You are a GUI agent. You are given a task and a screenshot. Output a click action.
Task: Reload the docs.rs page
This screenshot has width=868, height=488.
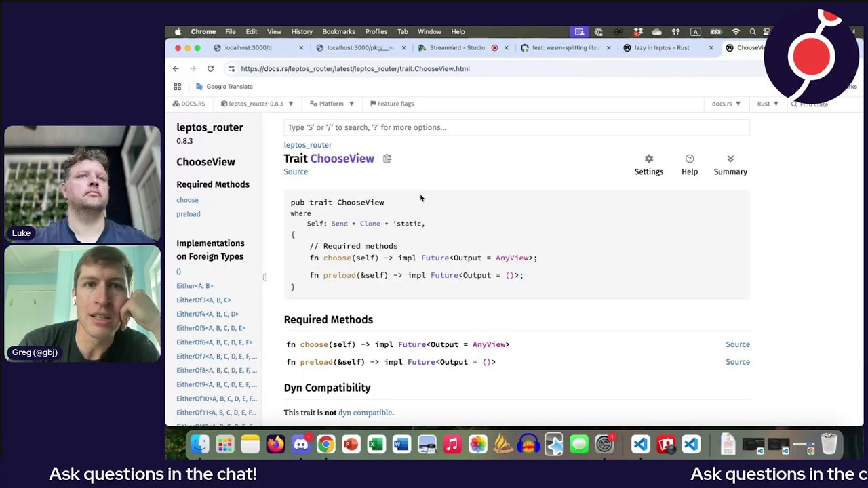[210, 68]
